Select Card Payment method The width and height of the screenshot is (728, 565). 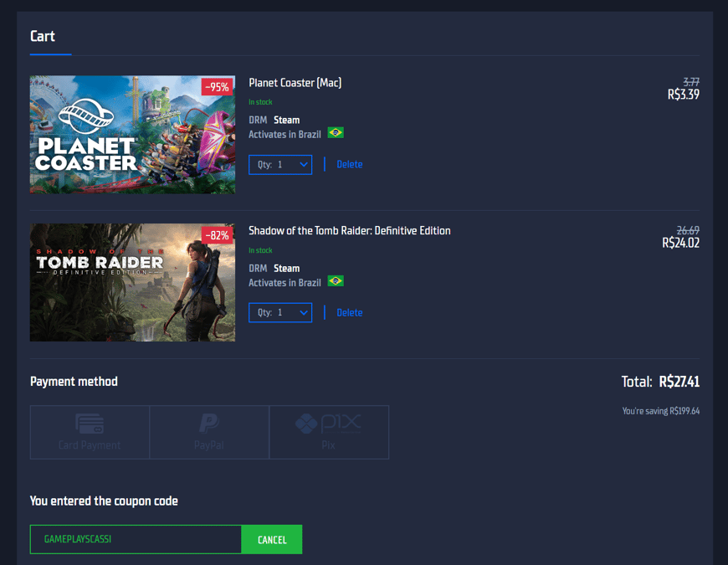click(90, 432)
